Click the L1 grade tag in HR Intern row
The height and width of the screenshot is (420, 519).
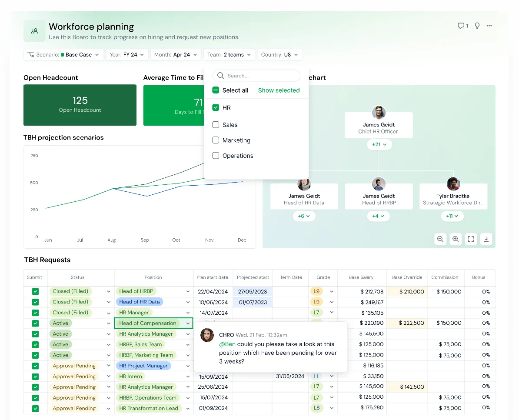316,377
